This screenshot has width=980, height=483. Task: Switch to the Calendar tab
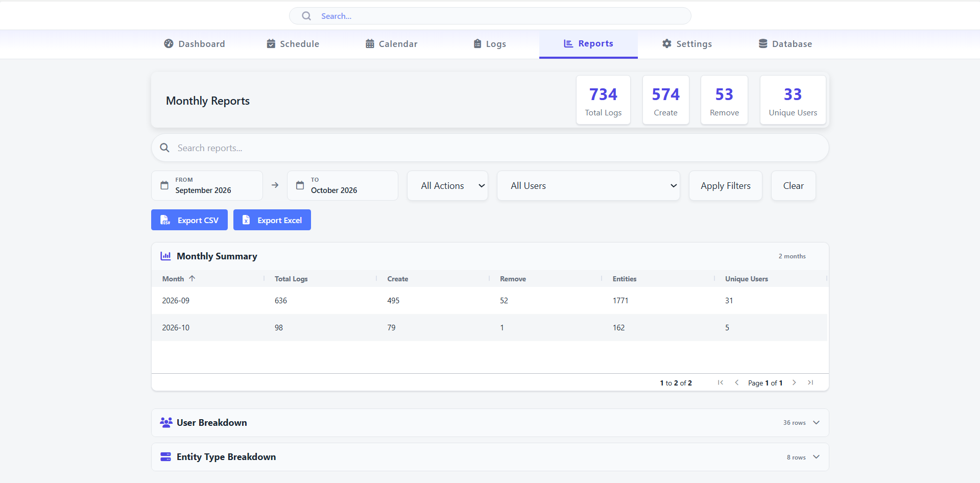[392, 44]
